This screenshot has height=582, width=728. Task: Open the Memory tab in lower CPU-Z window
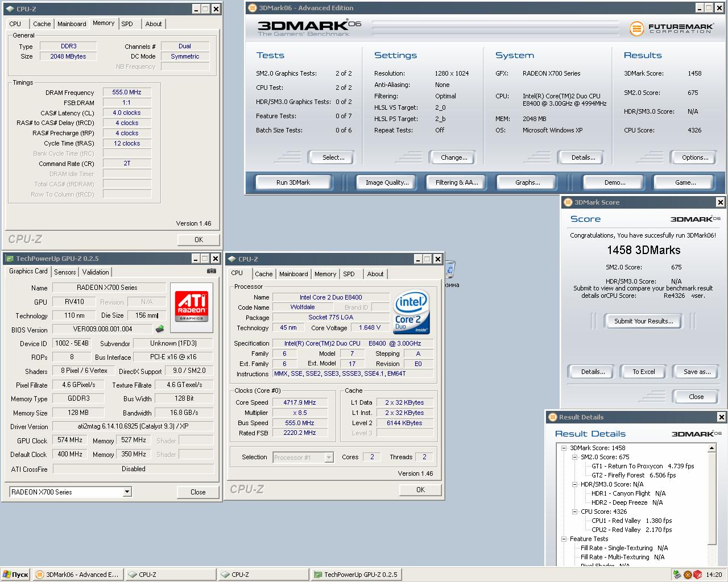(325, 274)
